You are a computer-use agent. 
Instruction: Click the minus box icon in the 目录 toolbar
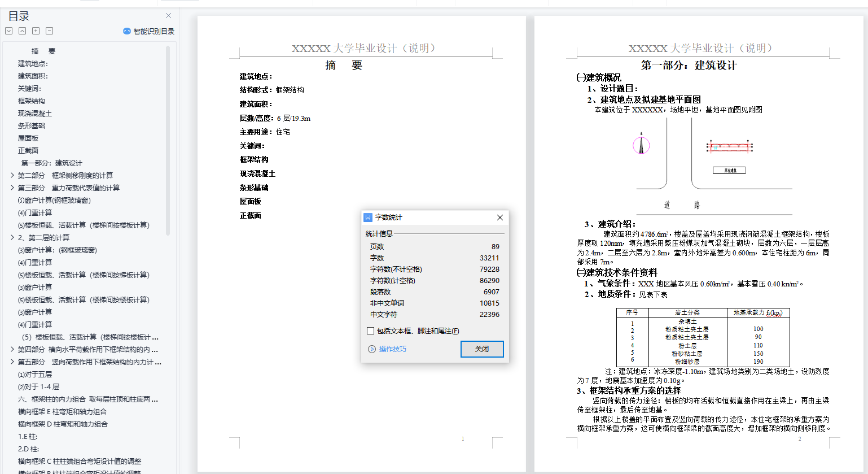pos(49,31)
